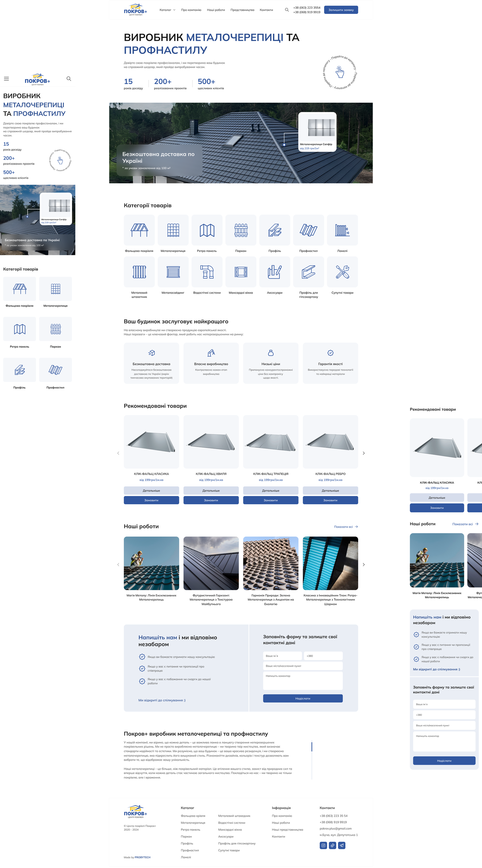Select desktop Паркан category icon
Viewport: 482px width, 868px height.
click(241, 230)
